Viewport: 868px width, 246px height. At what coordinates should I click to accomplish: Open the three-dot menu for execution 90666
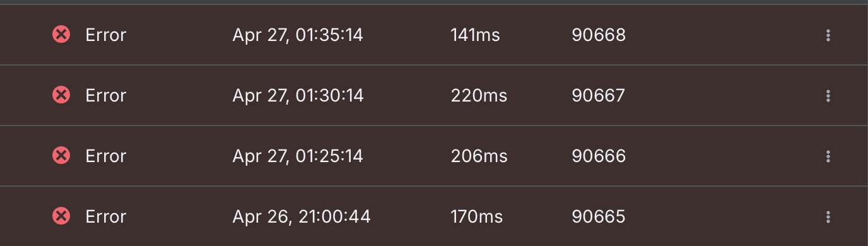coord(828,156)
